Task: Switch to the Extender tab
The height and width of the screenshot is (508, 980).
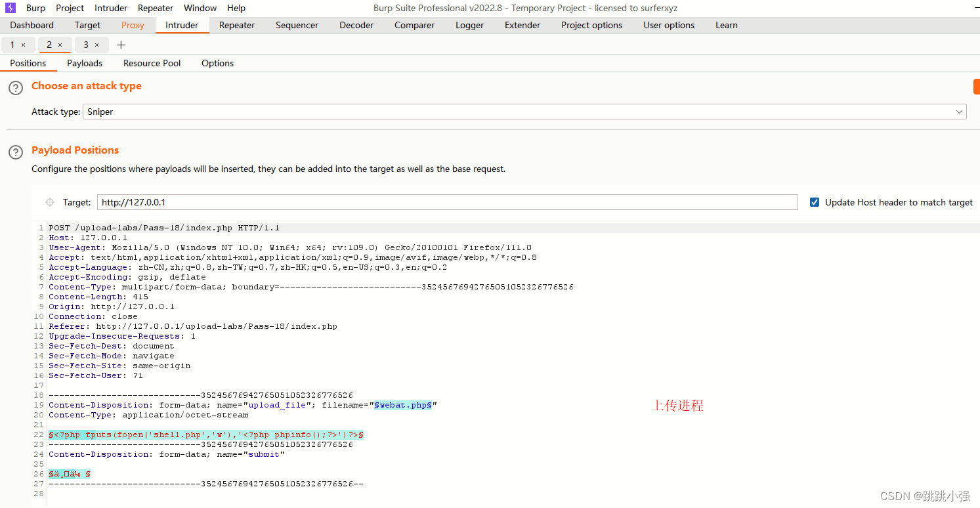Action: click(522, 25)
